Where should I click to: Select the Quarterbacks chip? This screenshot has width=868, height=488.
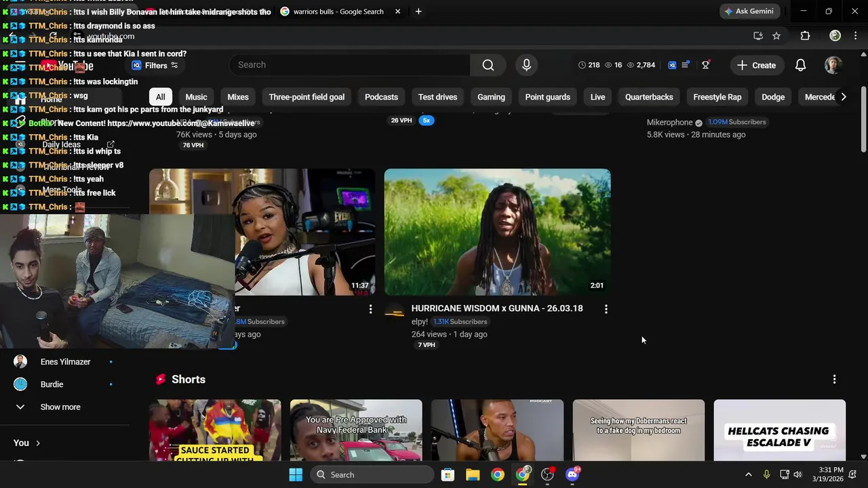[x=649, y=97]
